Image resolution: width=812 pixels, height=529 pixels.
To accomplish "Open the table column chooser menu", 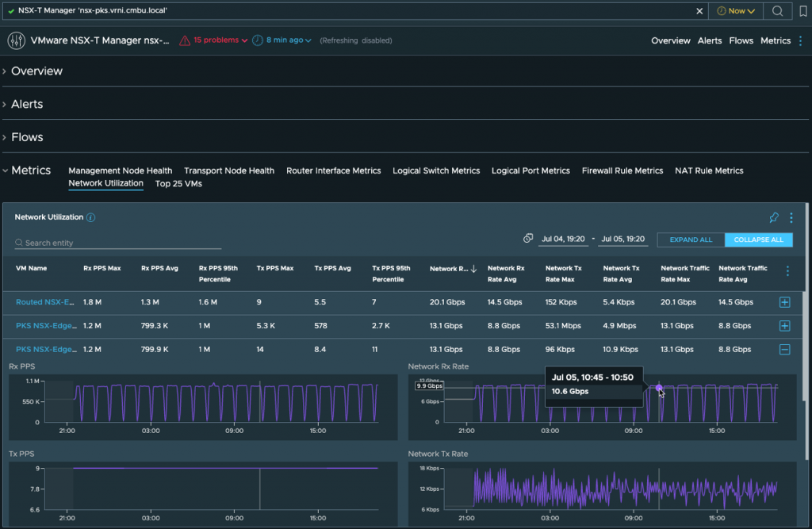I will pos(787,271).
